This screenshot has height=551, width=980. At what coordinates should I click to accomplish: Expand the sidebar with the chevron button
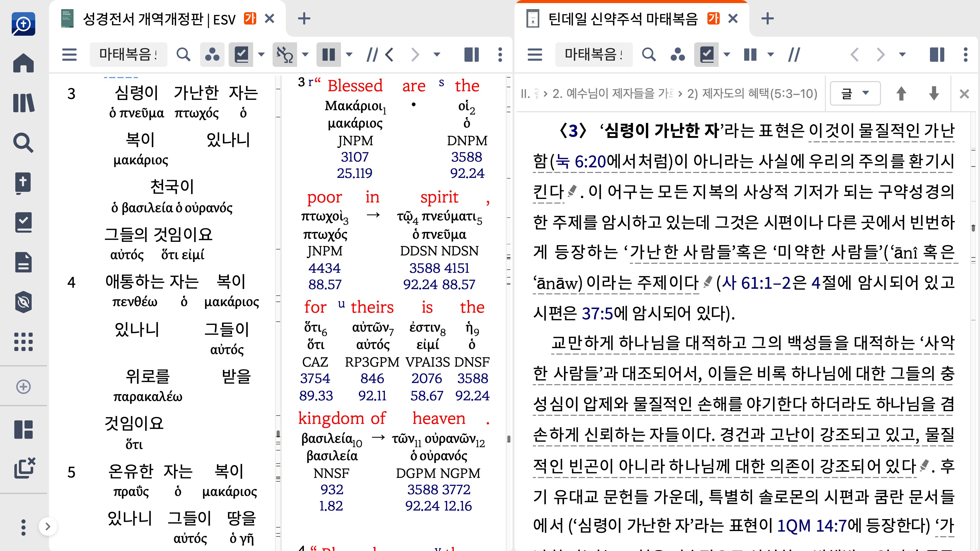pos(47,526)
